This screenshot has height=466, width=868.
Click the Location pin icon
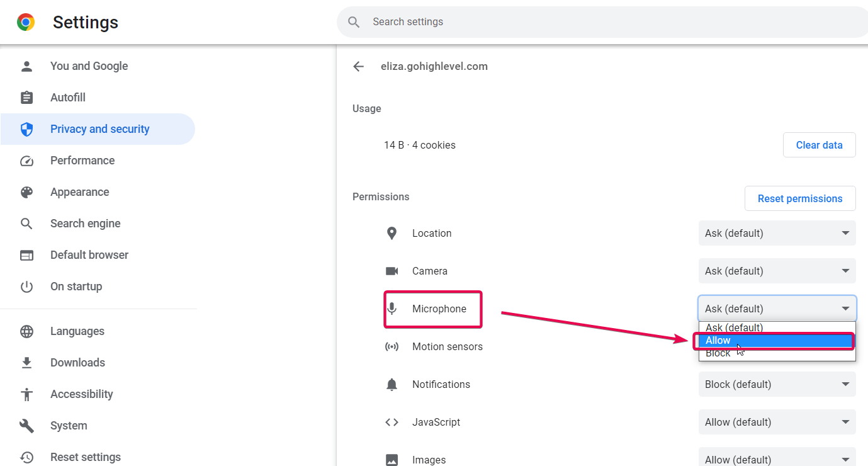[x=392, y=233]
